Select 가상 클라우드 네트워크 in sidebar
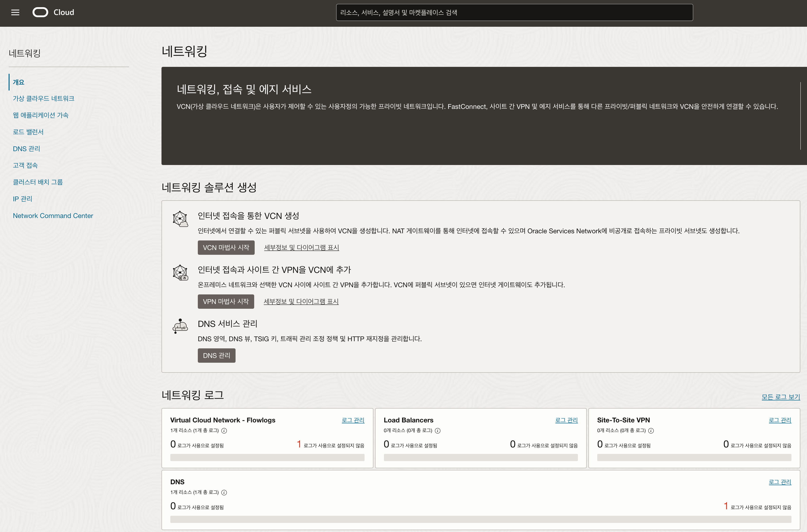Screen dimensions: 807x532 click(x=43, y=98)
